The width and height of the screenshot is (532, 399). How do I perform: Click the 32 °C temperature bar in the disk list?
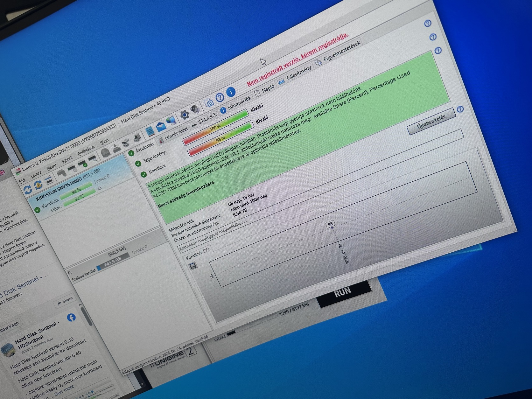79,198
